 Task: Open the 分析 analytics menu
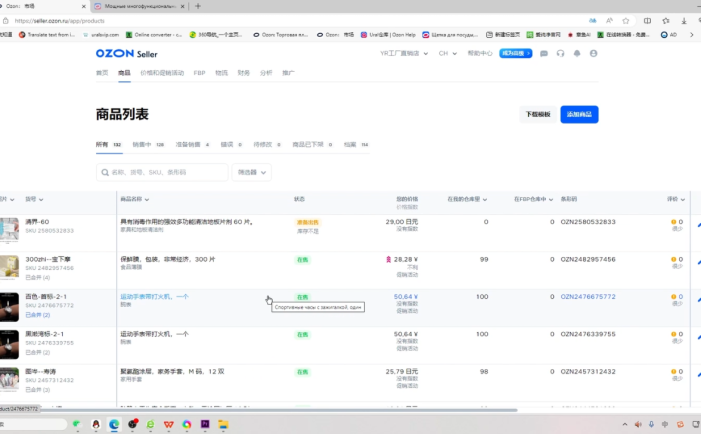click(x=266, y=73)
